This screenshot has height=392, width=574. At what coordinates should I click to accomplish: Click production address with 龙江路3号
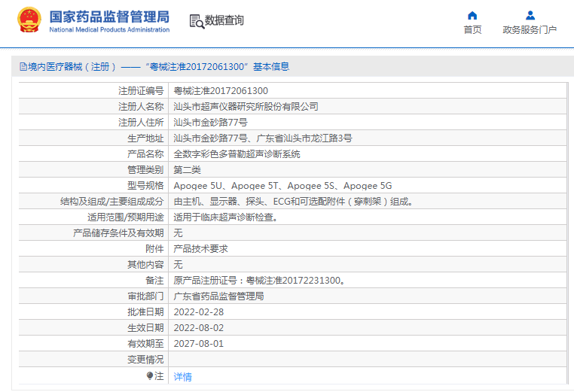click(263, 138)
